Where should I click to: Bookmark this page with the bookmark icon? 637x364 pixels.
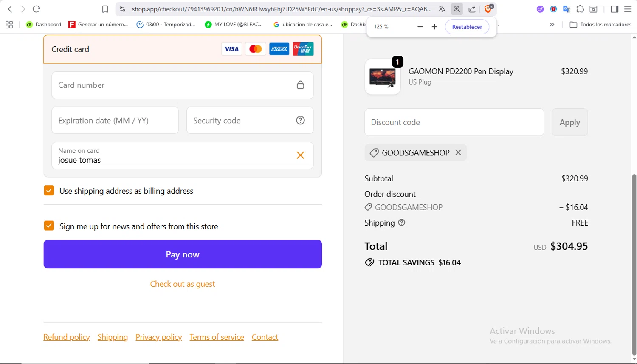pos(105,9)
